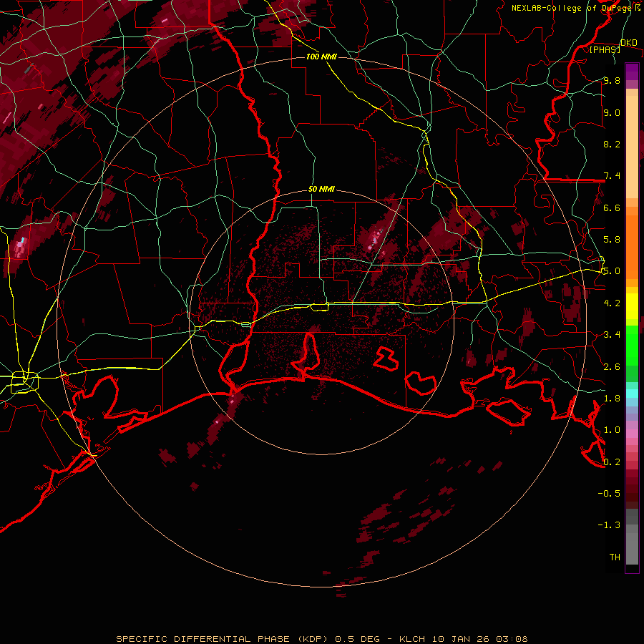This screenshot has height=644, width=644.
Task: Click the purple top segment of color scale
Action: [632, 72]
